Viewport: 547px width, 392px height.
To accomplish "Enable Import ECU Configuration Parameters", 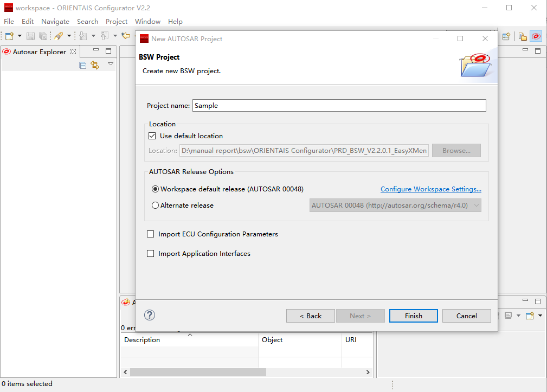I will 151,234.
